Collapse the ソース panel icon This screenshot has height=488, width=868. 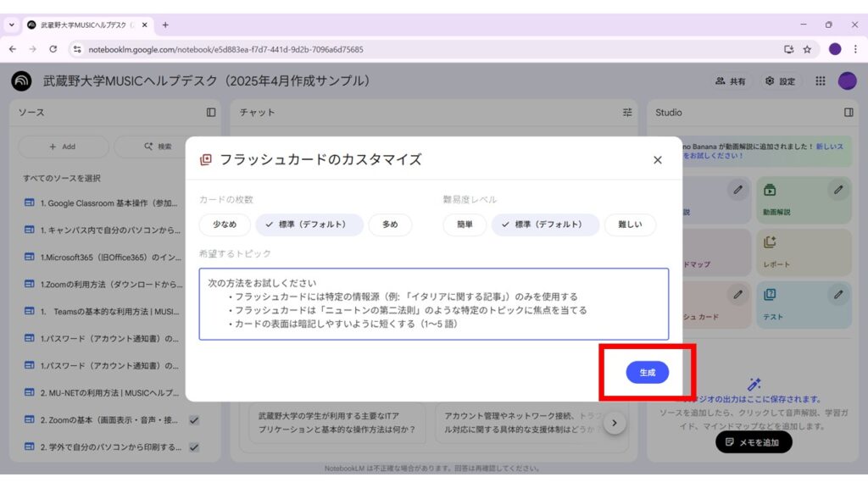[211, 112]
